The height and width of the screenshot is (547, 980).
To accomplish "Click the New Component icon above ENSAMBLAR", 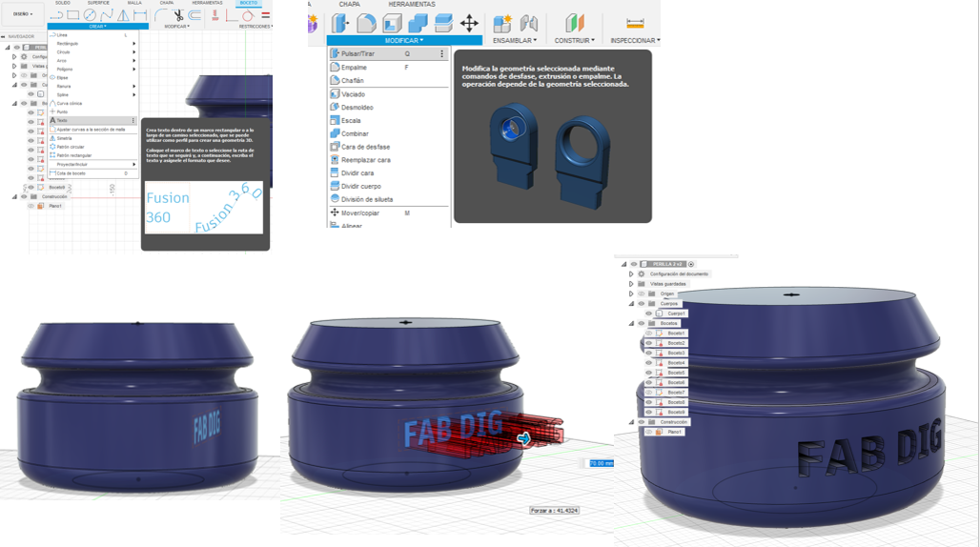I will (501, 24).
